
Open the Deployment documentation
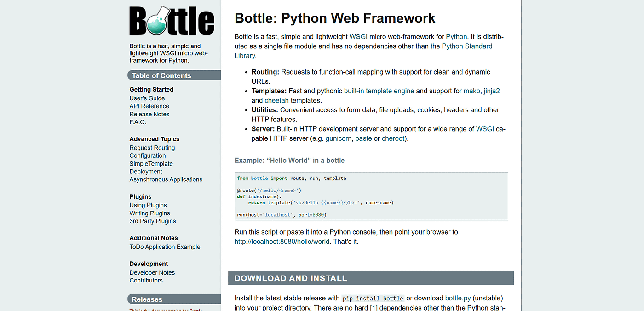click(x=145, y=171)
